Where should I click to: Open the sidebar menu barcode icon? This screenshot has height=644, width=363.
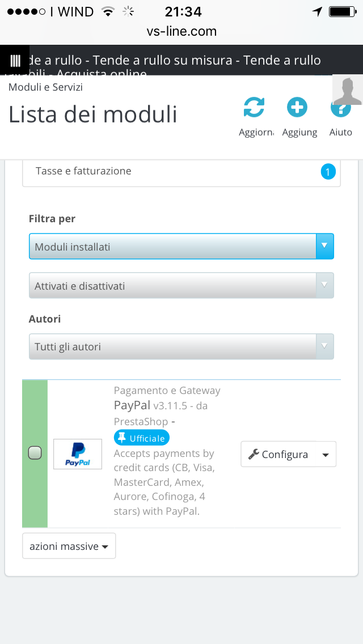coord(15,61)
